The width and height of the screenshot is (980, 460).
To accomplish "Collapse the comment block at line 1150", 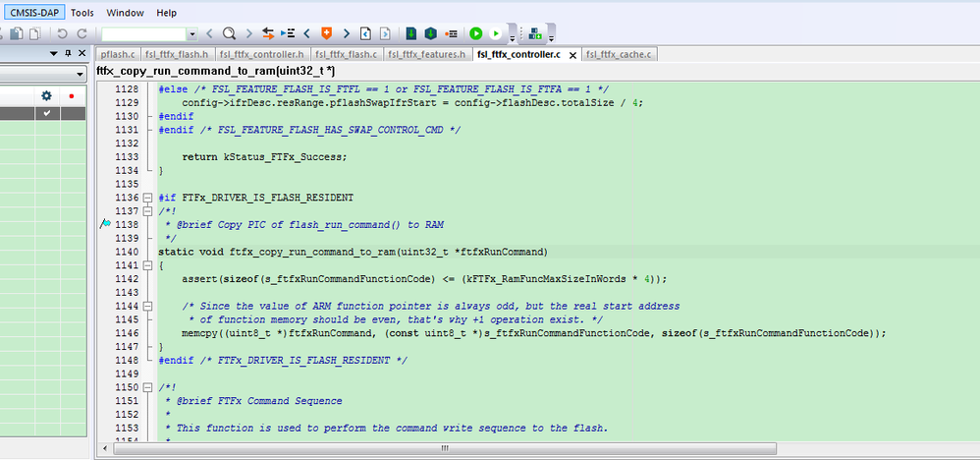I will pos(148,387).
